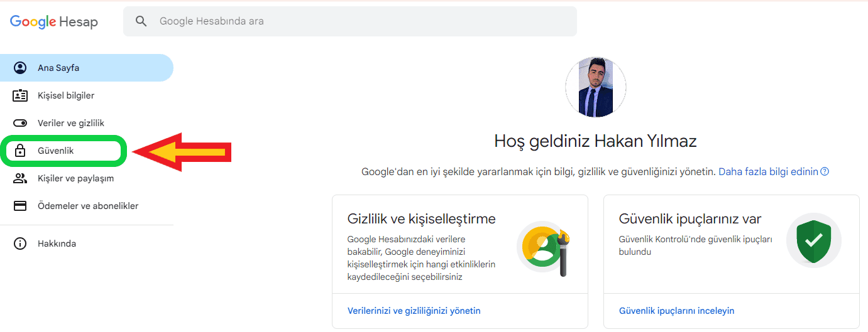Click the Hakkında info icon

(20, 244)
